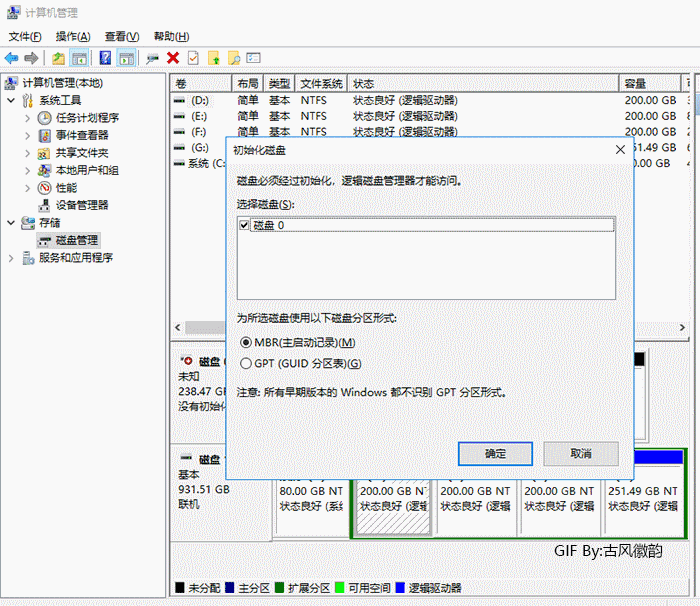700x606 pixels.
Task: Click the 存储 storage icon
Action: coord(28,222)
